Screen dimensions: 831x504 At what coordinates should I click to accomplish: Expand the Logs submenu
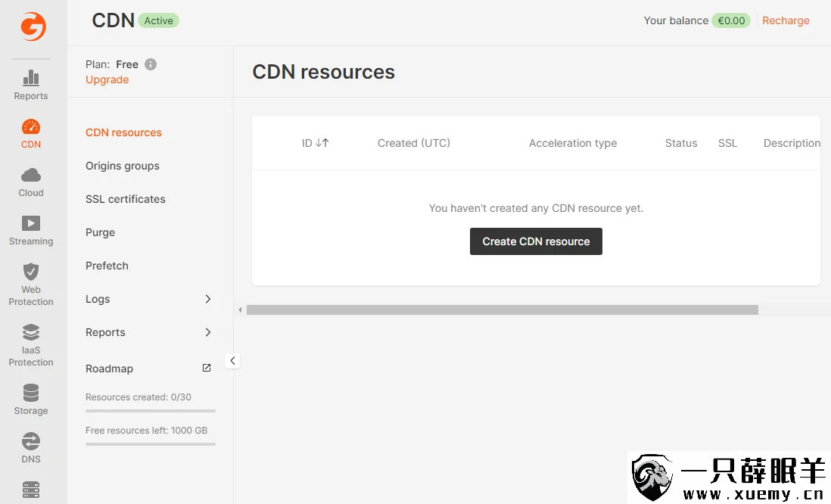(208, 299)
